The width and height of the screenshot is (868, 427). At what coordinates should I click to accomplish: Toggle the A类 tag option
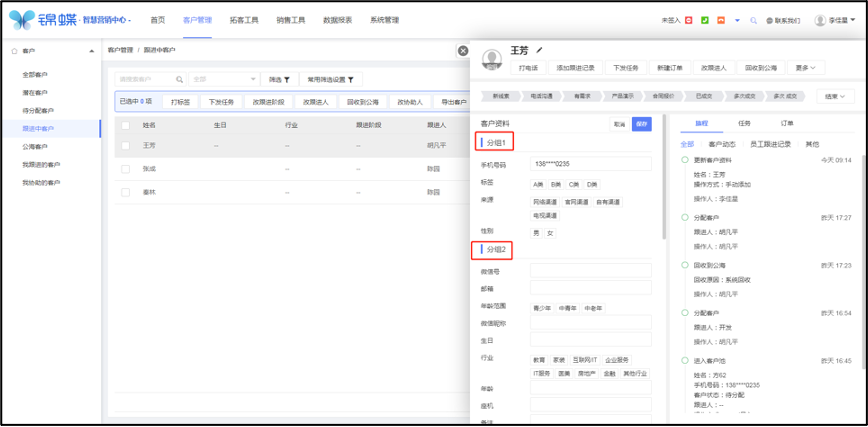coord(539,184)
